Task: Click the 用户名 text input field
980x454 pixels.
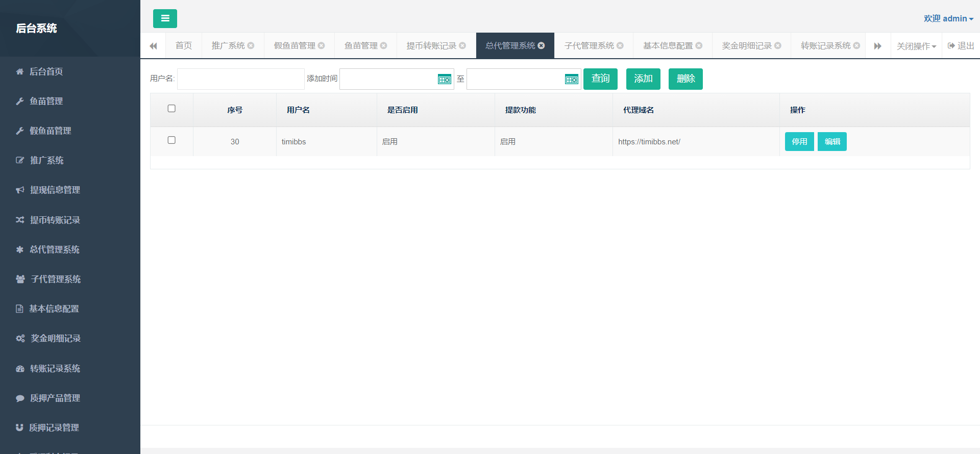Action: (240, 79)
